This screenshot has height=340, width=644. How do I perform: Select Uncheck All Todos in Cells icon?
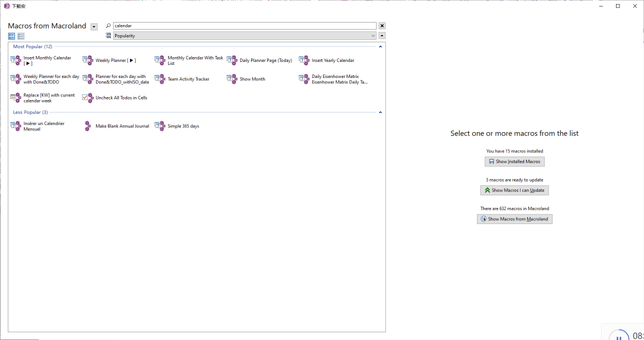coord(88,98)
